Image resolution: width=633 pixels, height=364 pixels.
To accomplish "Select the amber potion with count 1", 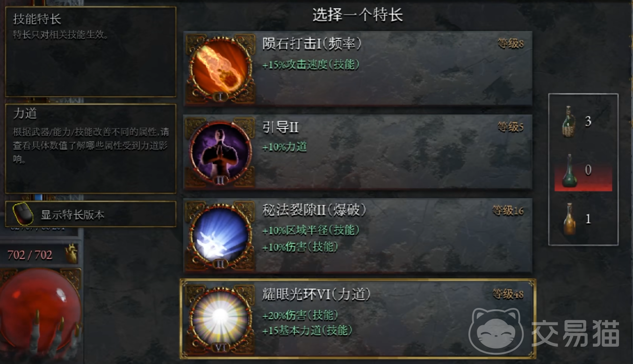I will click(x=568, y=219).
